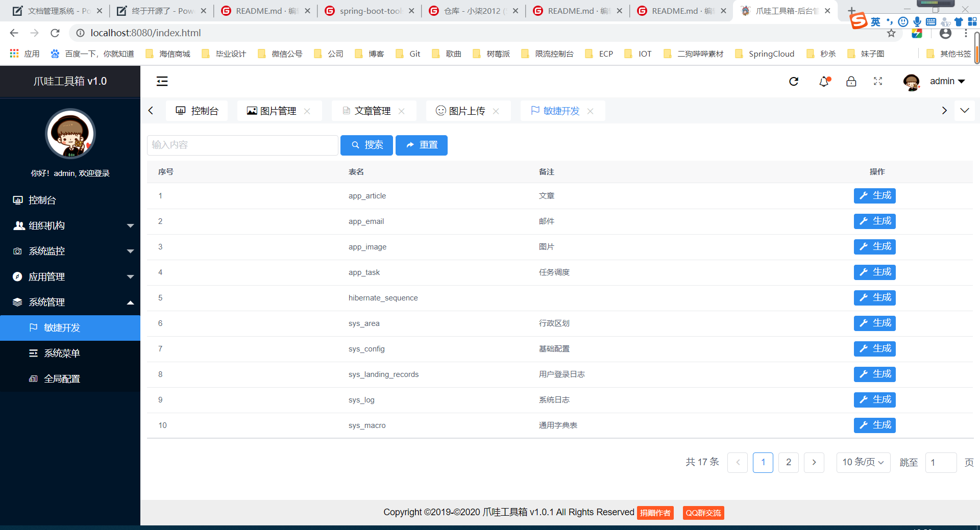Click the admin avatar in the sidebar
The image size is (980, 530).
tap(70, 134)
